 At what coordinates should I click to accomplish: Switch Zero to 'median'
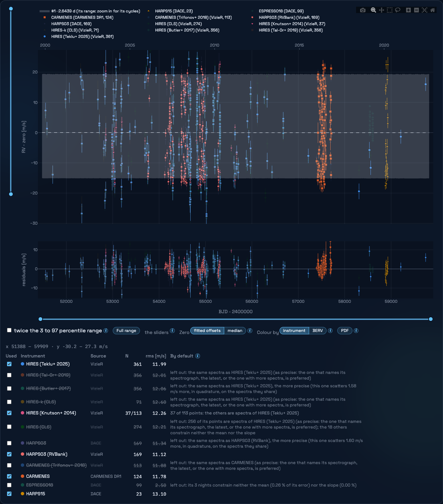tap(235, 331)
